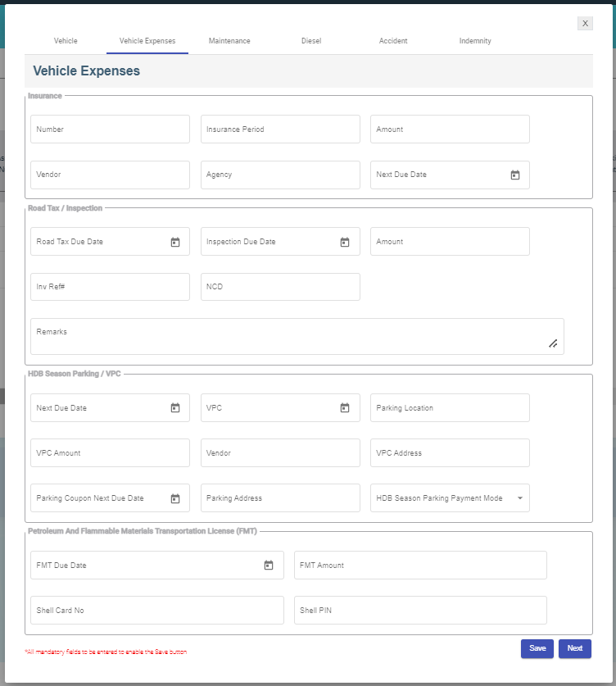This screenshot has width=616, height=686.
Task: Open FMT Due Date calendar picker
Action: pos(268,566)
